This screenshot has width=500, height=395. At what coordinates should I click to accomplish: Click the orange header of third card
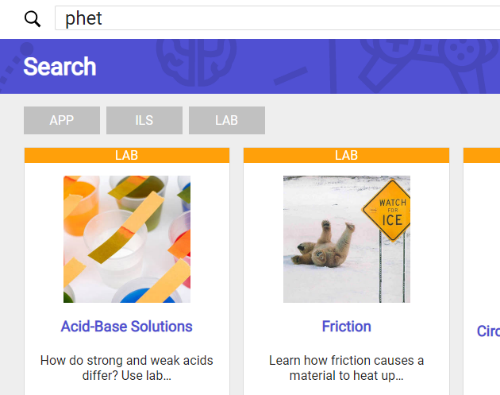pyautogui.click(x=482, y=155)
